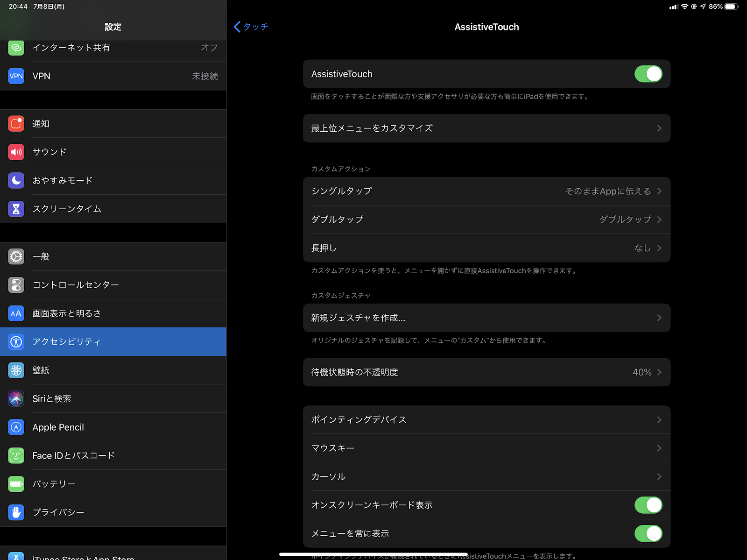Image resolution: width=747 pixels, height=560 pixels.
Task: Select スクリーンタイム in sidebar
Action: click(113, 209)
